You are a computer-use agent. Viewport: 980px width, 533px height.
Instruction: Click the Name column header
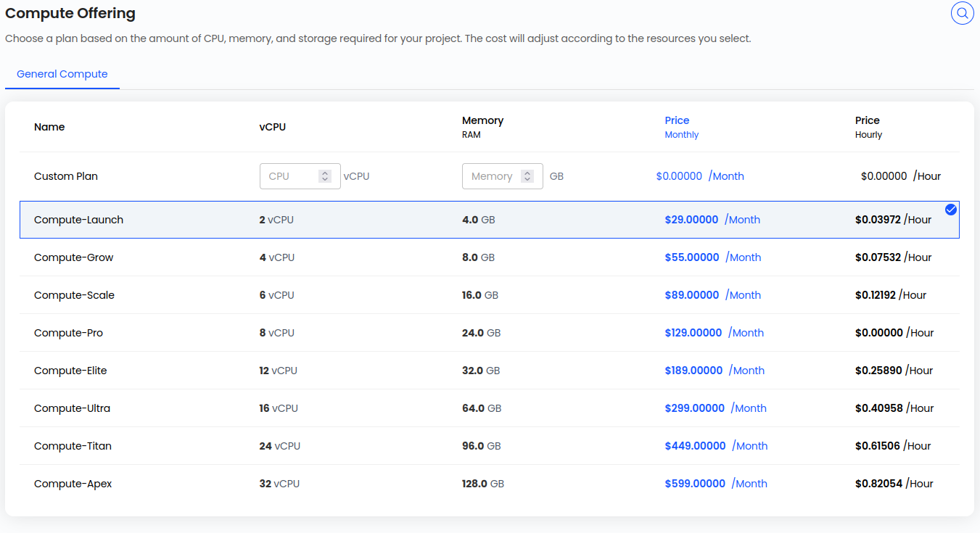click(x=49, y=127)
